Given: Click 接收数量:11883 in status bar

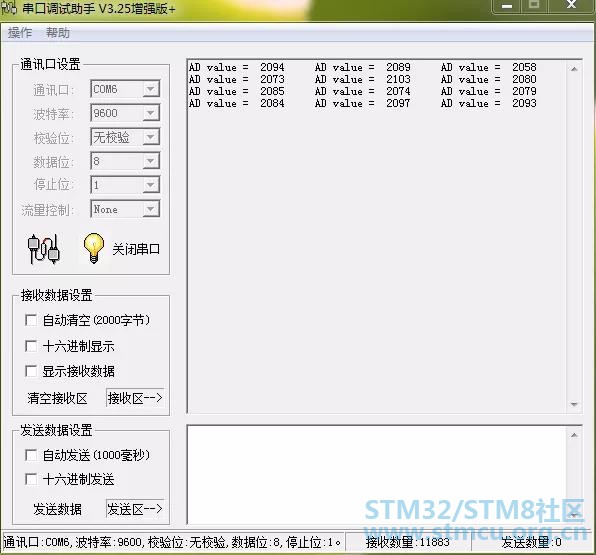Looking at the screenshot, I should point(408,542).
